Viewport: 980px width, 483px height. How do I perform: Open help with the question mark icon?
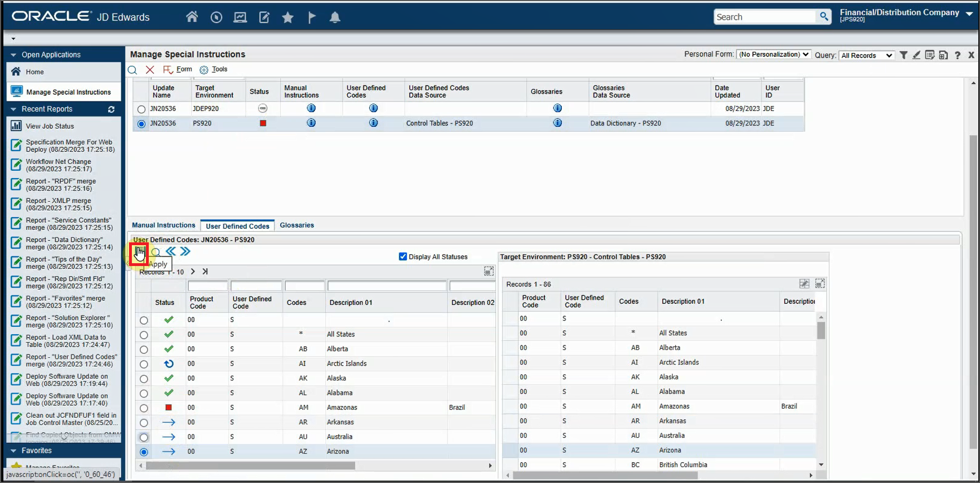click(957, 55)
